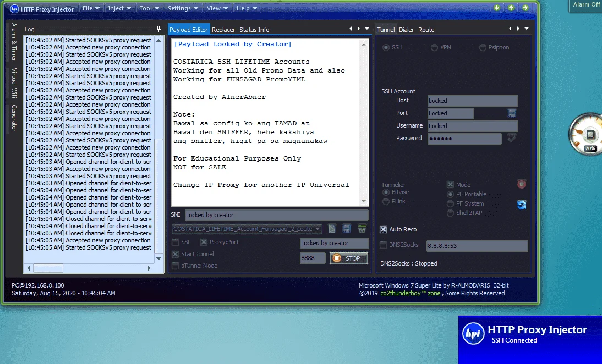Click the green up-arrow title bar icon
Image resolution: width=602 pixels, height=364 pixels.
point(511,8)
